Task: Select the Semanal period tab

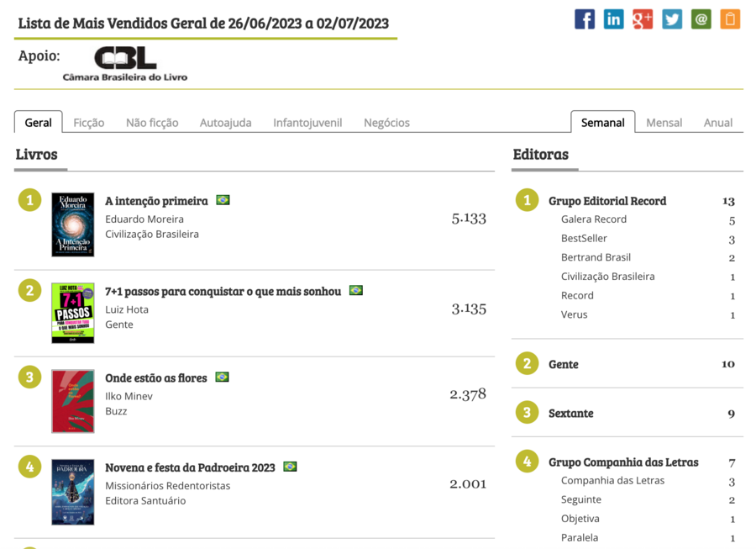Action: 602,123
